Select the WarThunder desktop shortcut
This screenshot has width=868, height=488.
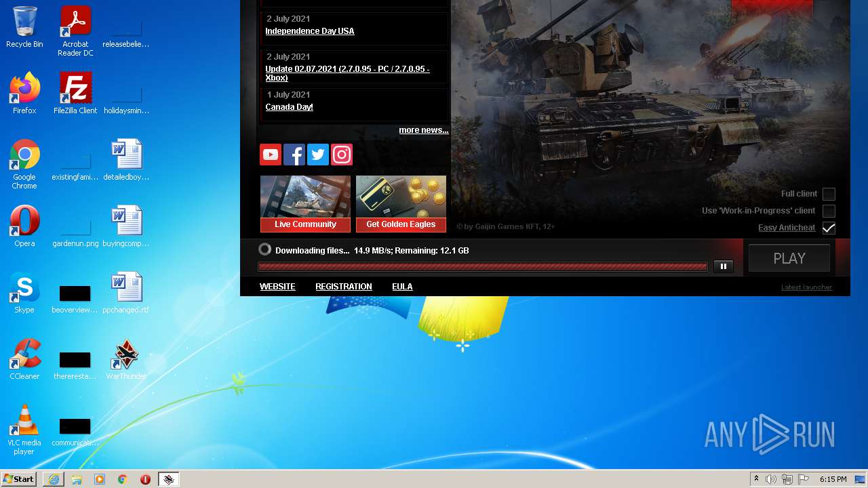pyautogui.click(x=126, y=359)
